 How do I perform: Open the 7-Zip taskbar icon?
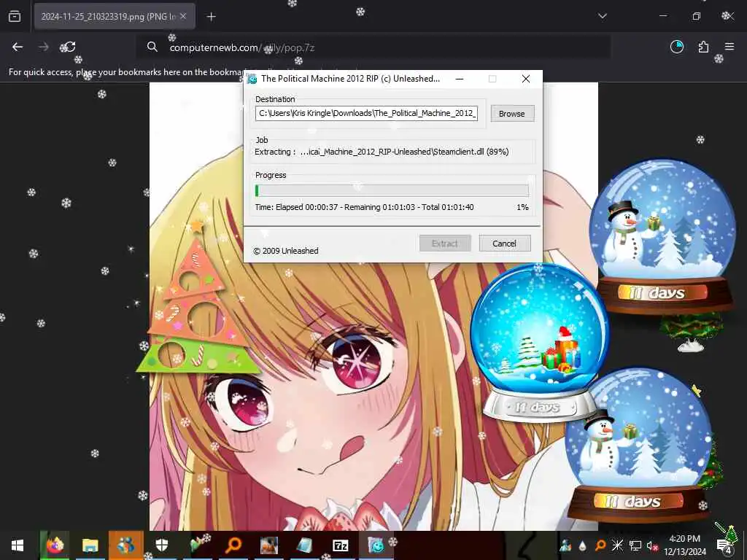point(340,545)
